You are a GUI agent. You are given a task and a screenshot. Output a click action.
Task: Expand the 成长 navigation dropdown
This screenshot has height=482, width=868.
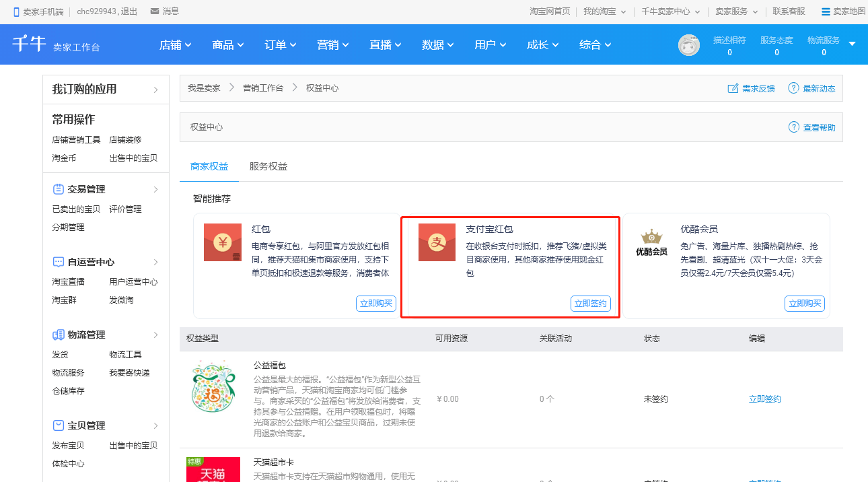(543, 45)
